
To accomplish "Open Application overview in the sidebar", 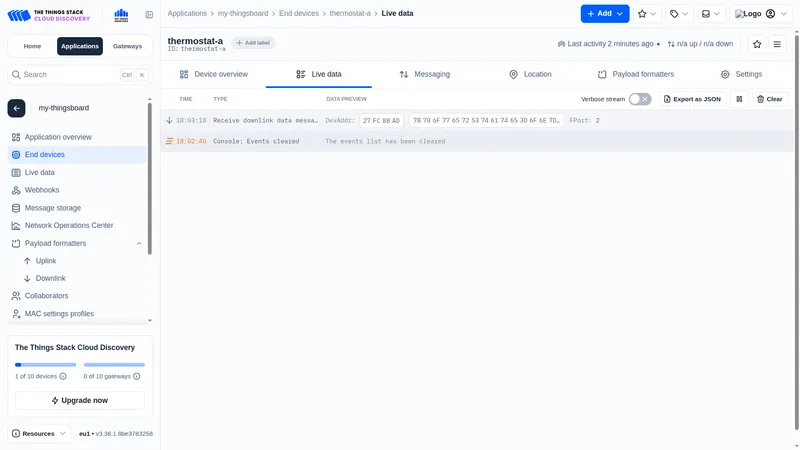I will tap(77, 137).
